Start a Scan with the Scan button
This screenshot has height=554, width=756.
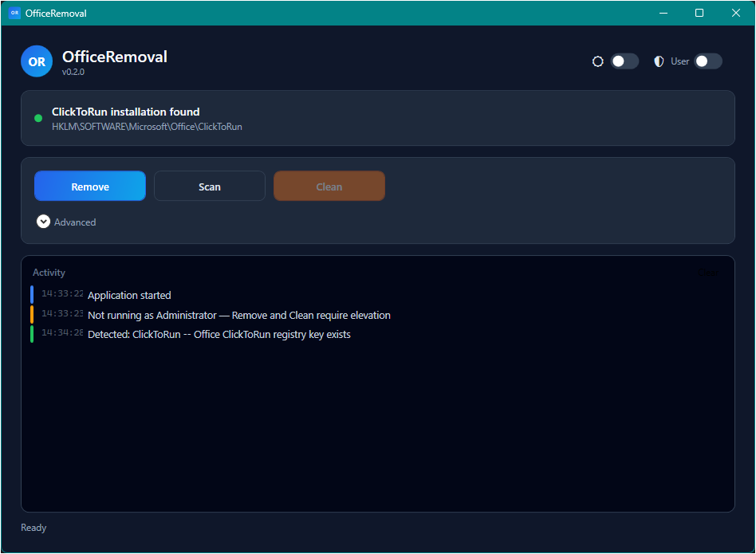210,187
